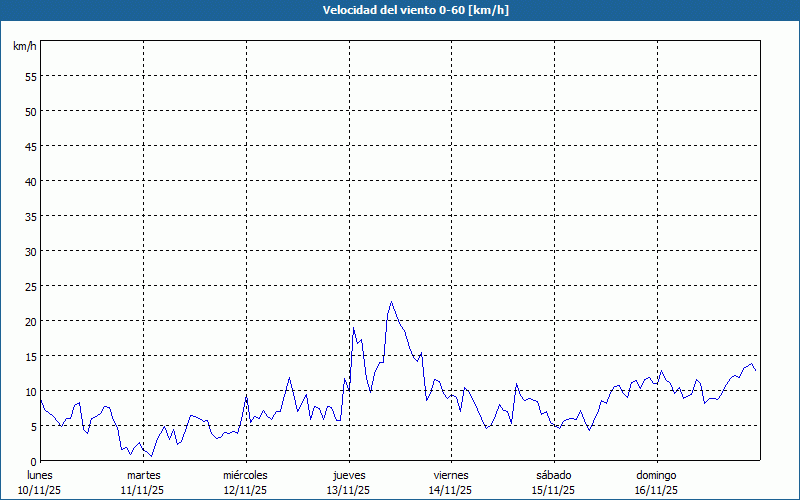This screenshot has height=500, width=800.
Task: Select the 'lunes' day label
Action: tap(40, 474)
